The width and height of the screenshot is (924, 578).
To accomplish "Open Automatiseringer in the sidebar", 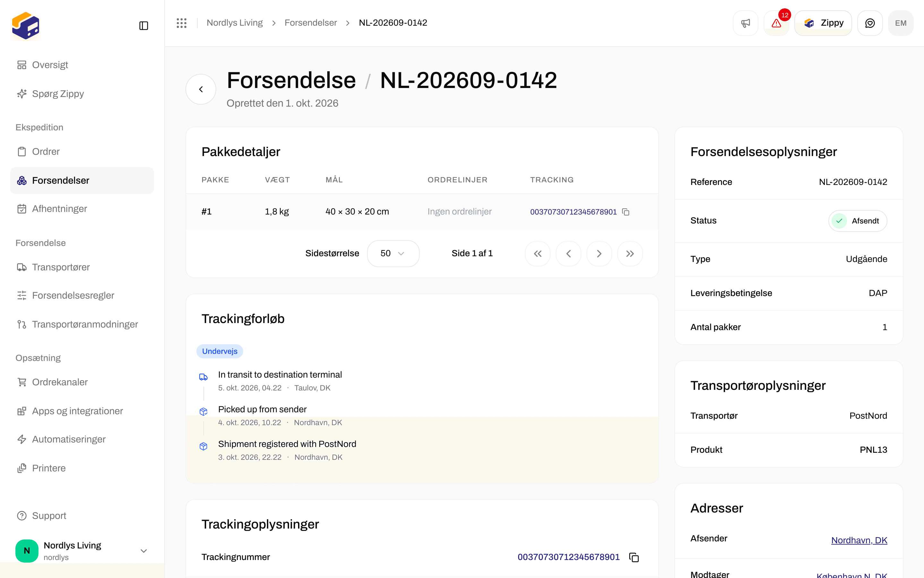I will 82,439.
